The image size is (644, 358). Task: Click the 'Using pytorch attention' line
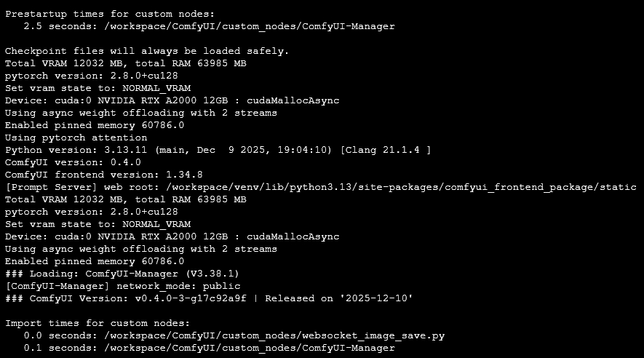click(x=76, y=138)
